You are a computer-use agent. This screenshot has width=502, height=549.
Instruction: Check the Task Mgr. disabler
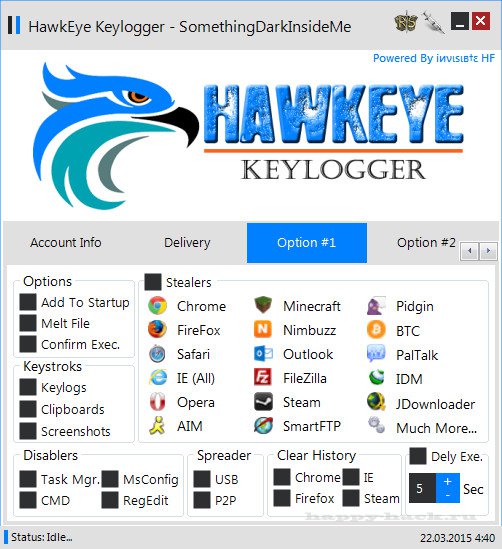tap(28, 479)
